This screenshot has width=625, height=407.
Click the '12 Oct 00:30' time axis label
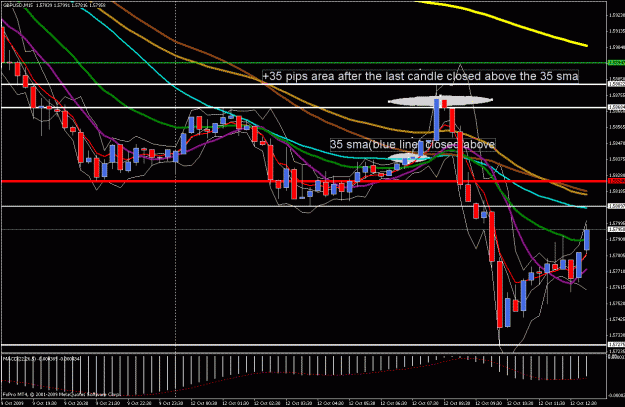202,403
